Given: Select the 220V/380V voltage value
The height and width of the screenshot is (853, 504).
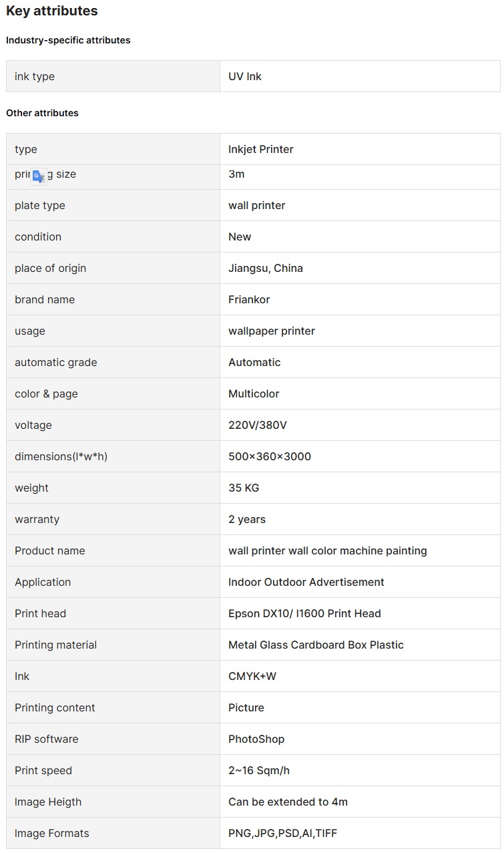Looking at the screenshot, I should (258, 425).
